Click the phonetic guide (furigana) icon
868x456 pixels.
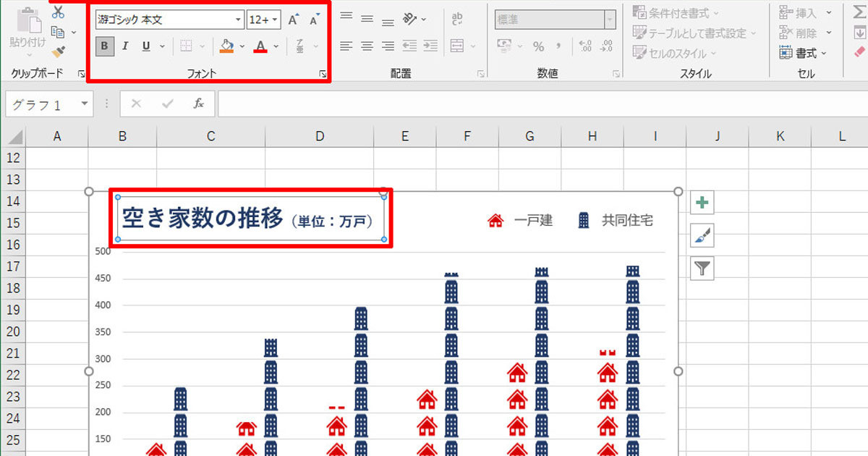[299, 46]
